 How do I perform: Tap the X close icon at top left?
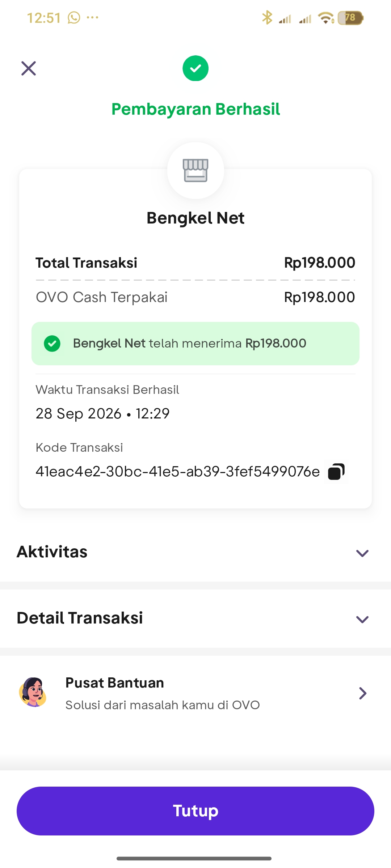click(29, 68)
